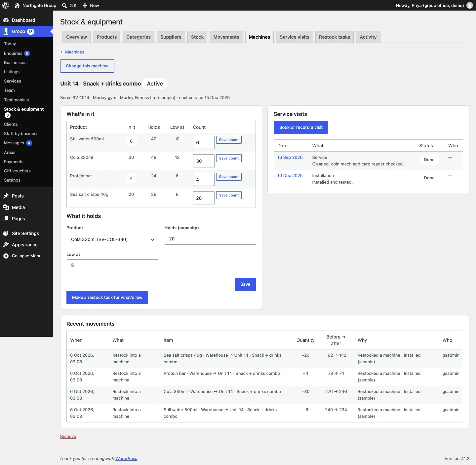This screenshot has height=465, width=476.
Task: Switch to the Overview tab
Action: tap(76, 37)
